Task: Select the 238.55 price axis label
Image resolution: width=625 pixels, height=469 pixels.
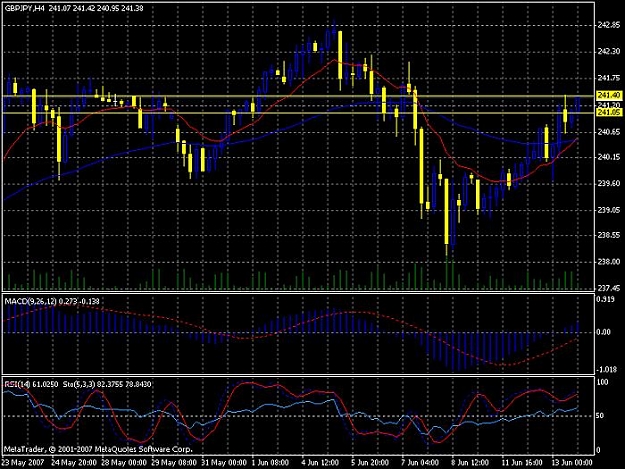Action: point(609,235)
